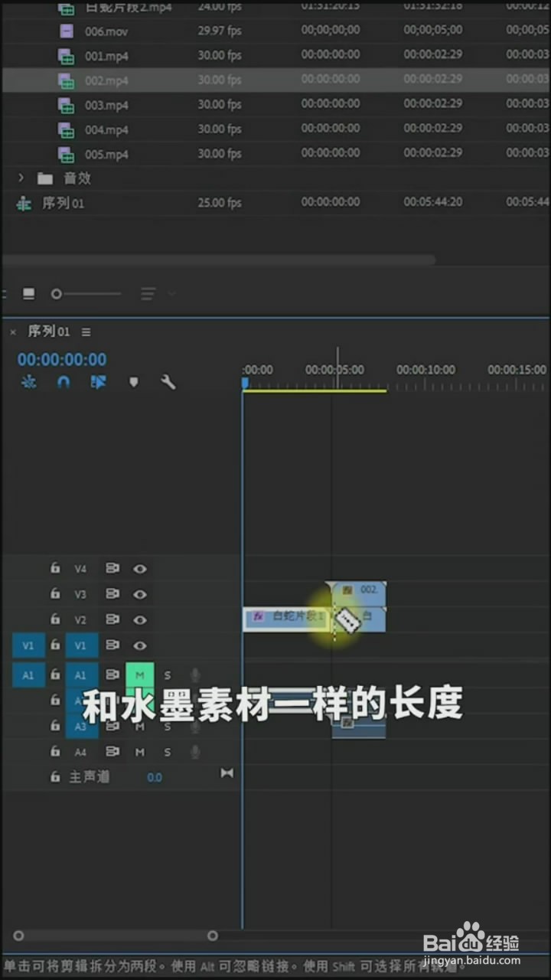Toggle sync lock on track V3
Image resolution: width=551 pixels, height=980 pixels.
pos(112,594)
